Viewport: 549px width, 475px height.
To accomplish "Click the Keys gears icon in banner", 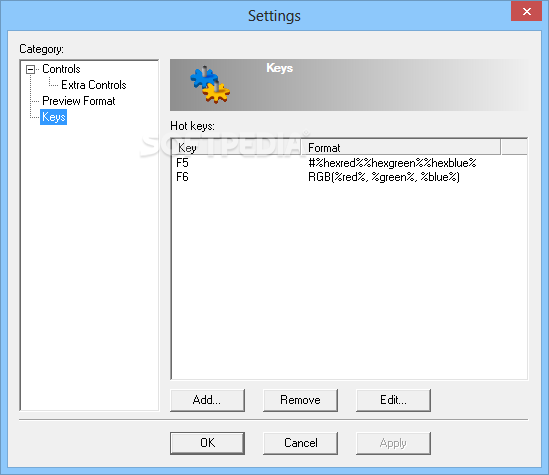I will tap(210, 85).
